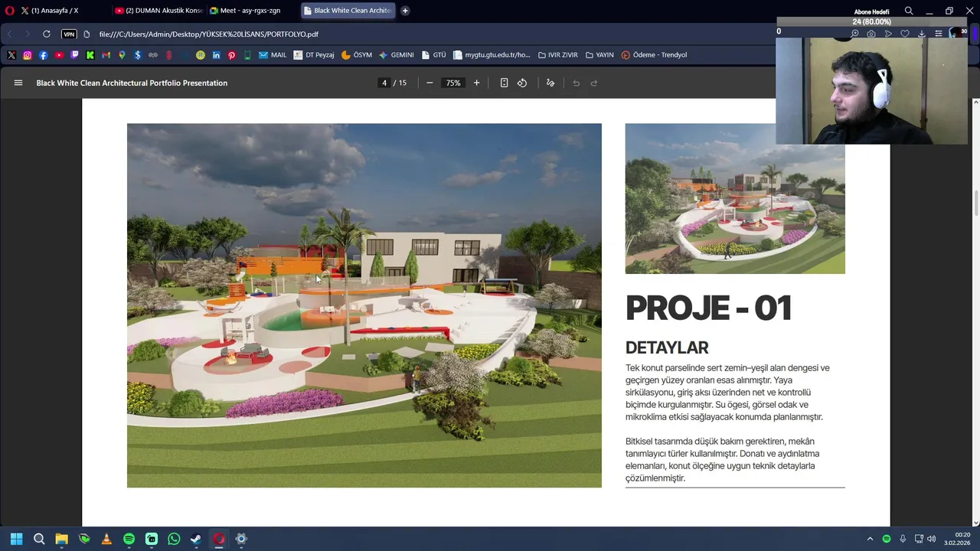
Task: Activate the annotation draw tool
Action: (x=550, y=83)
